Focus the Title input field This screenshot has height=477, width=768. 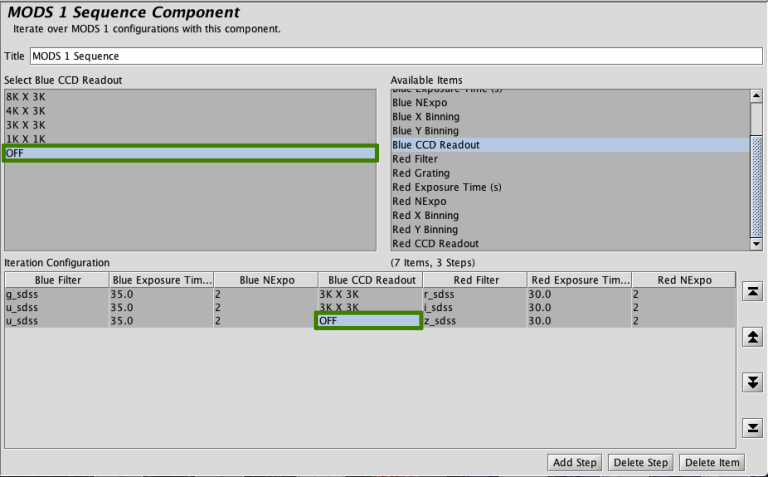tap(396, 56)
